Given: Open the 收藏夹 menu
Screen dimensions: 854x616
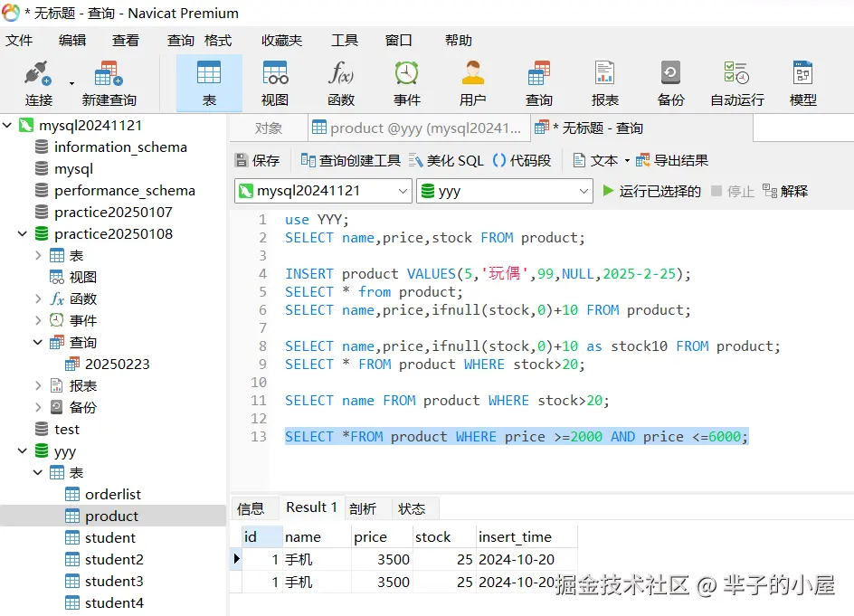Looking at the screenshot, I should click(x=281, y=41).
